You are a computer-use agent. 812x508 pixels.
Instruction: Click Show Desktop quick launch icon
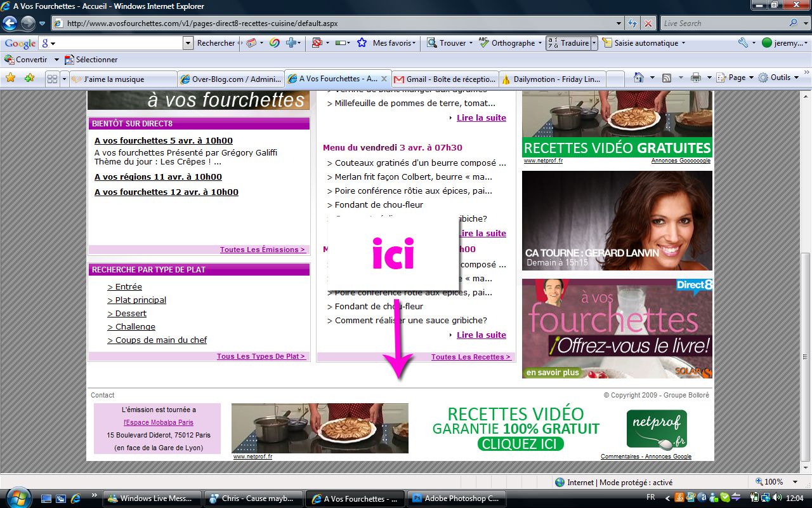(46, 498)
